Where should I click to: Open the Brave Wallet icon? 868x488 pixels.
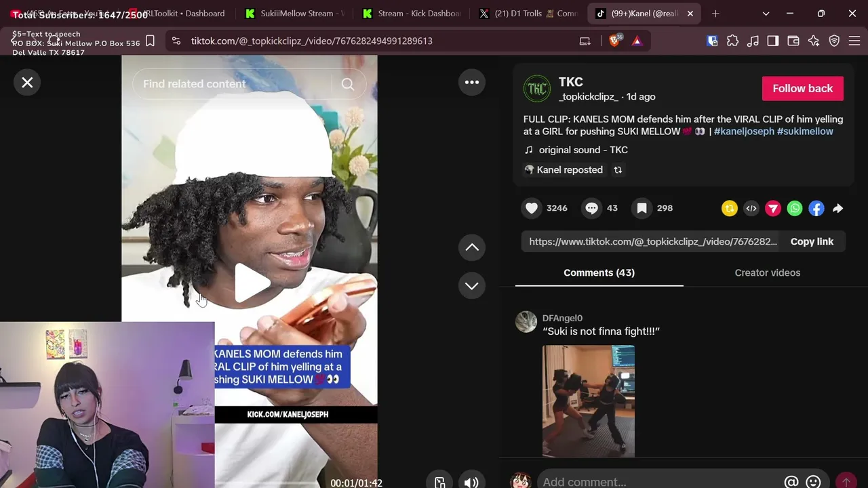(793, 41)
